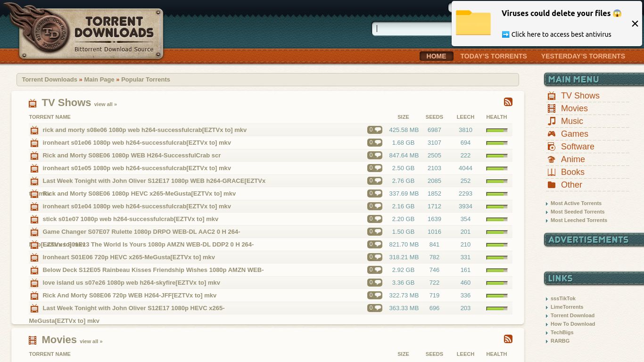
Task: Open Games in Main Menu
Action: pyautogui.click(x=575, y=134)
